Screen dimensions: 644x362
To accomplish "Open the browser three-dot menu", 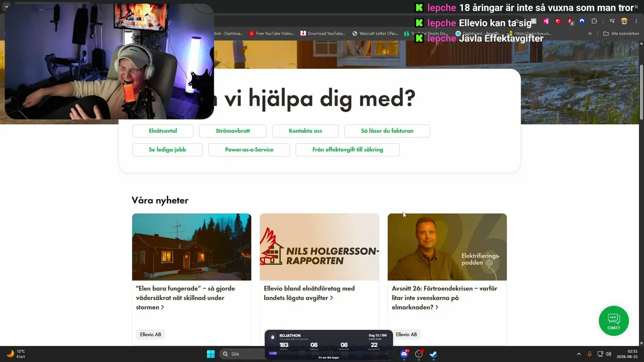I will pos(635,21).
